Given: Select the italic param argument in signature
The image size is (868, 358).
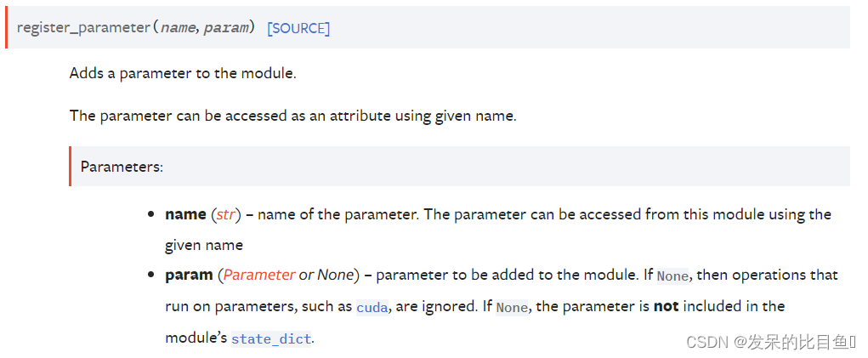Looking at the screenshot, I should point(226,28).
